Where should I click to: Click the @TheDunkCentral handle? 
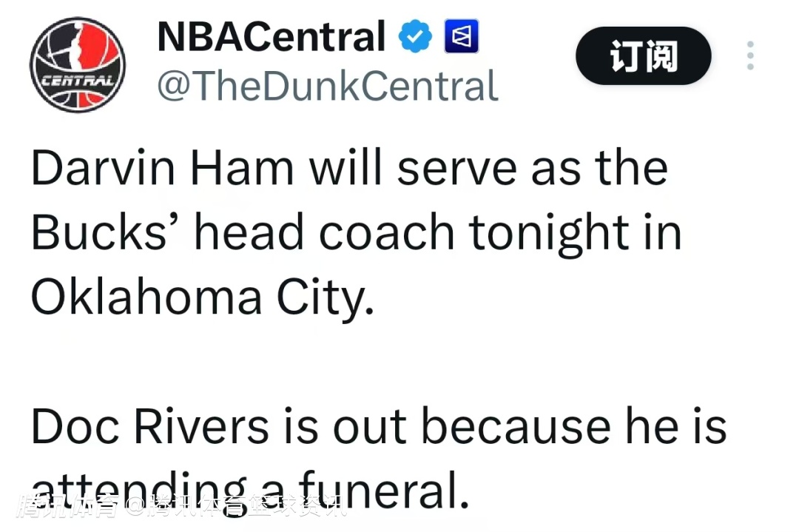(x=327, y=86)
